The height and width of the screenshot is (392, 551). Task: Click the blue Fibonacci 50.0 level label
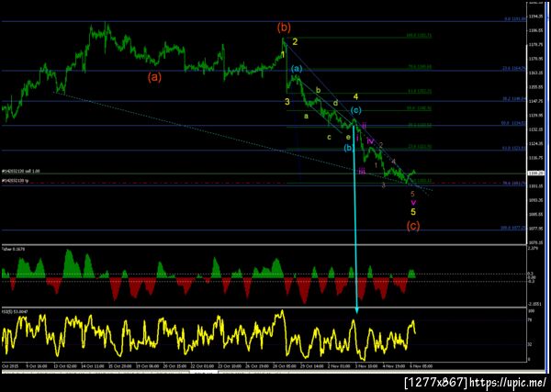(514, 123)
